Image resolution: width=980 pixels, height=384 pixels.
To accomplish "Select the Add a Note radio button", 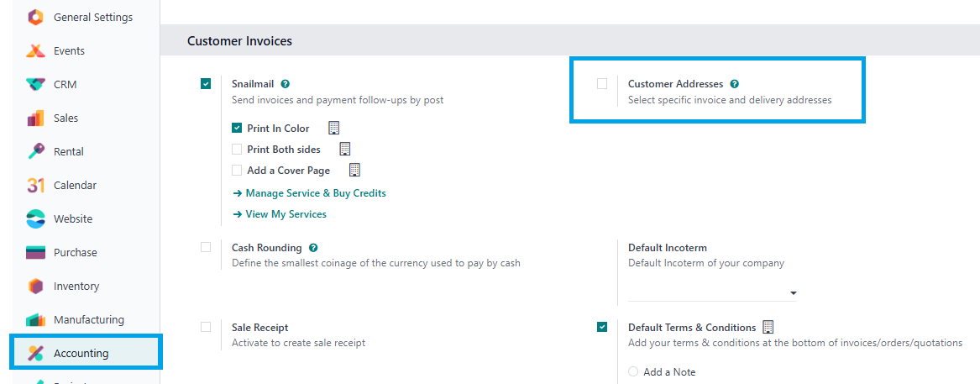I will pyautogui.click(x=634, y=372).
